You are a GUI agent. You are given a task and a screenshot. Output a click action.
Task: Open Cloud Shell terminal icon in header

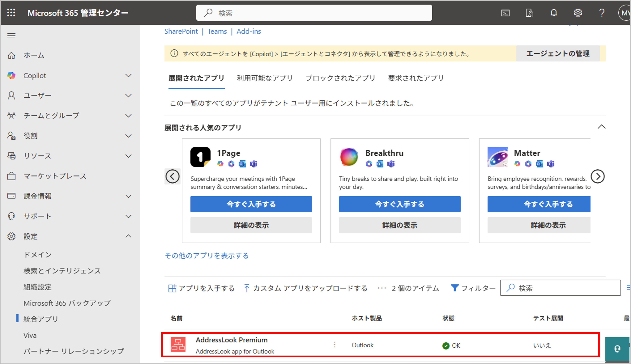point(505,13)
